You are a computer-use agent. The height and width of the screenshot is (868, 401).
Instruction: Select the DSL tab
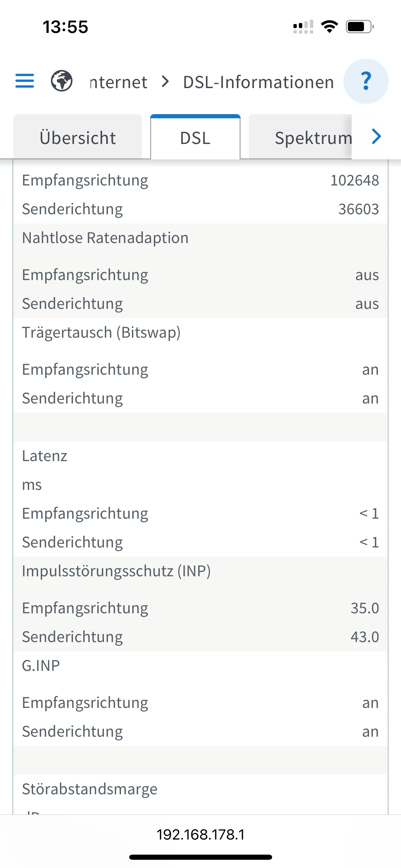click(x=195, y=138)
